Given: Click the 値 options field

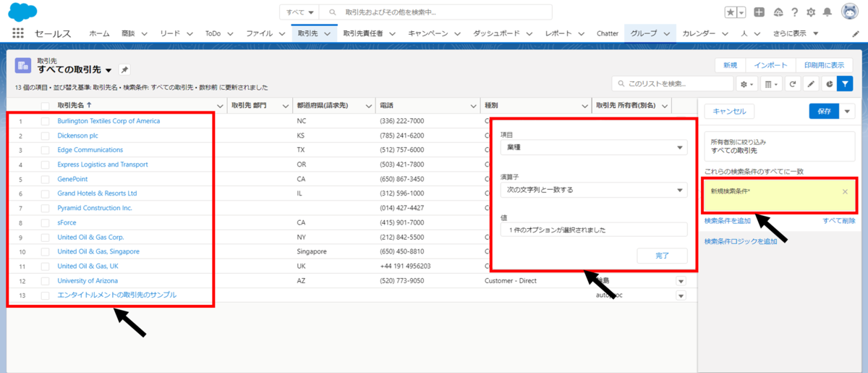Looking at the screenshot, I should [x=593, y=230].
